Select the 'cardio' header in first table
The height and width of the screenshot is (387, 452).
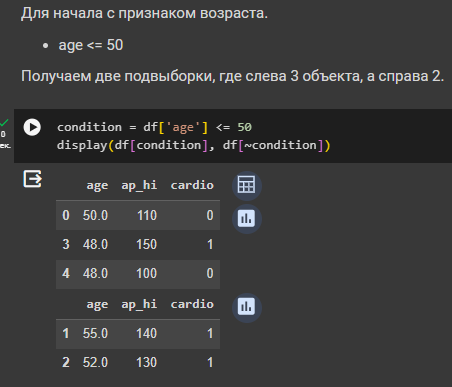(x=192, y=185)
